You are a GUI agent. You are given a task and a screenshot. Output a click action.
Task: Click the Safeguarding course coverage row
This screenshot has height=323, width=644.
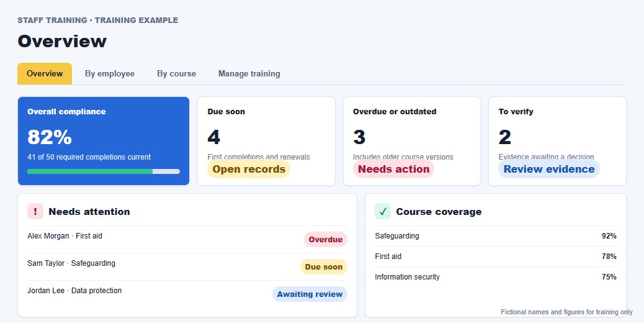(x=496, y=236)
